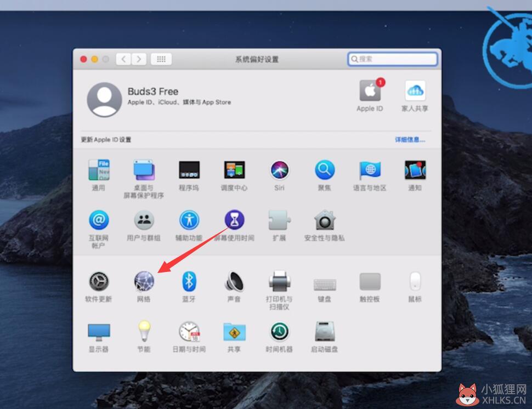
Task: Open Trackpad (触控板) preferences
Action: pyautogui.click(x=370, y=281)
